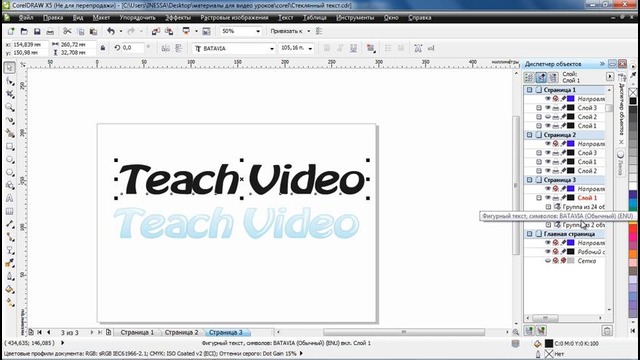Image resolution: width=640 pixels, height=360 pixels.
Task: Select the Table tool
Action: pos(10,211)
